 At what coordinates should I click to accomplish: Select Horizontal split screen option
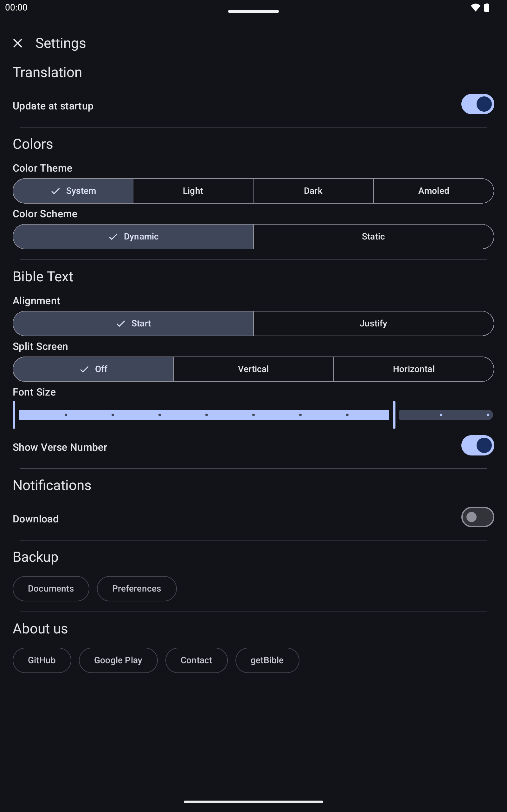click(414, 369)
